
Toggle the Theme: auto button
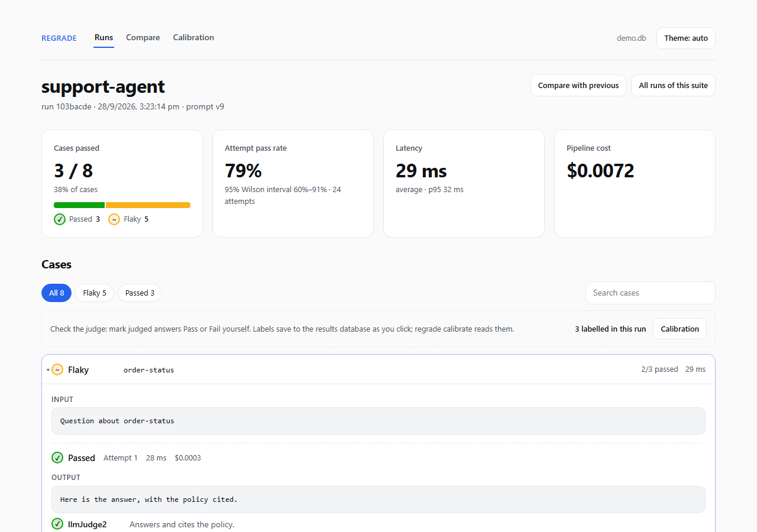coord(686,38)
